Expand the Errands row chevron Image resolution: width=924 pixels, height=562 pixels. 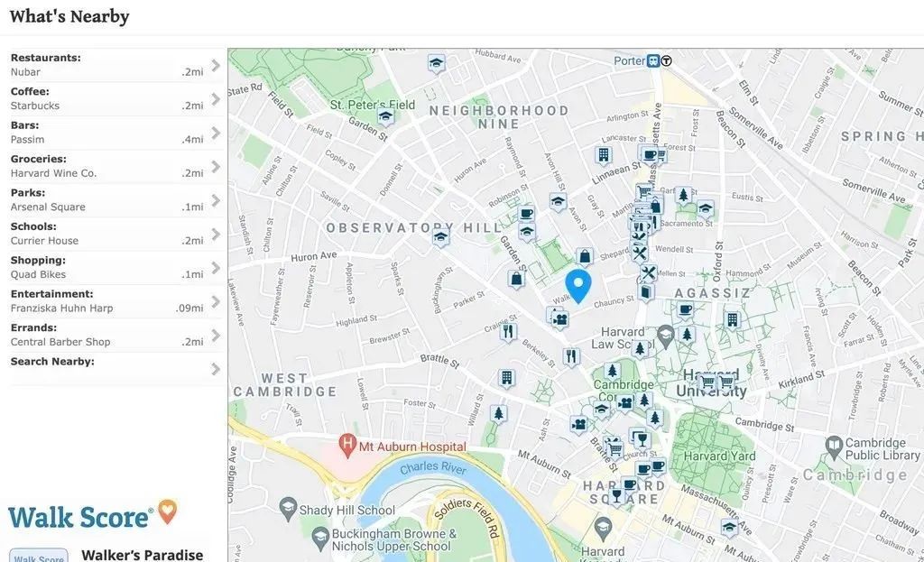pyautogui.click(x=216, y=336)
